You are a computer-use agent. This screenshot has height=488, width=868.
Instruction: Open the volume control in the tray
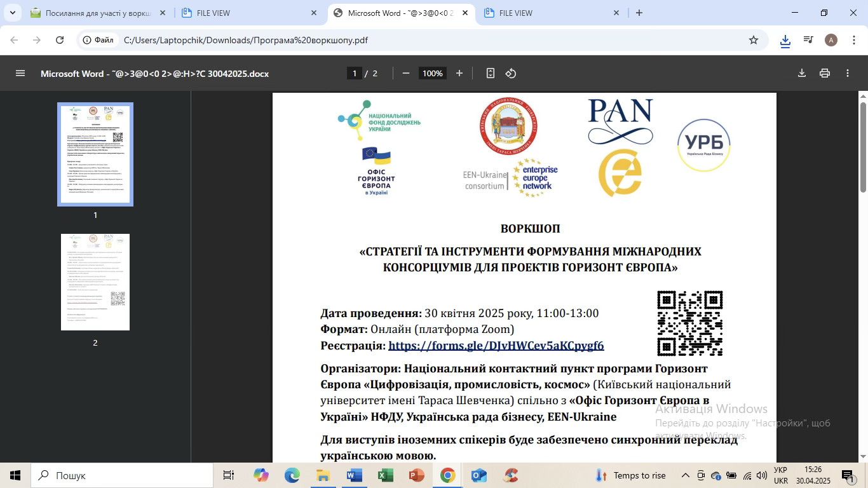pos(762,475)
